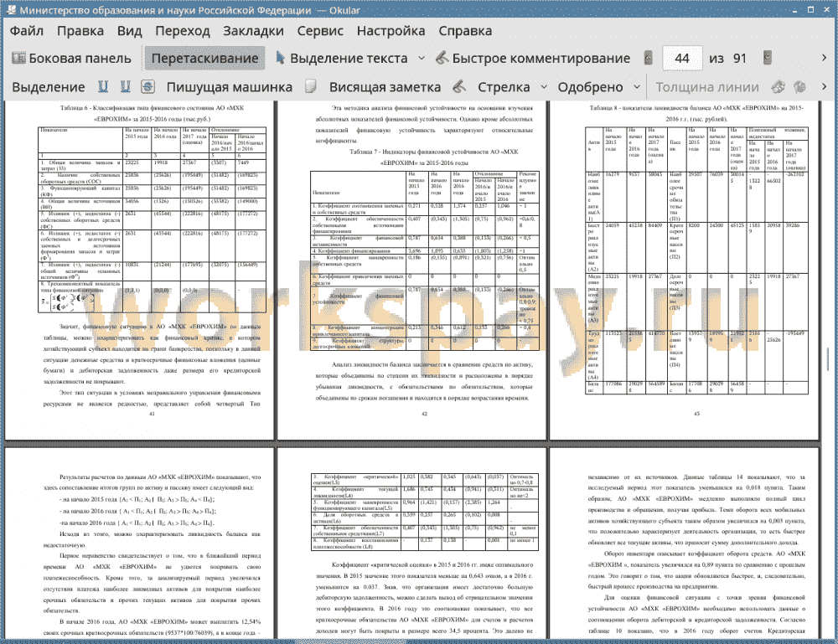Open the Справка menu
838x644 pixels.
point(465,31)
